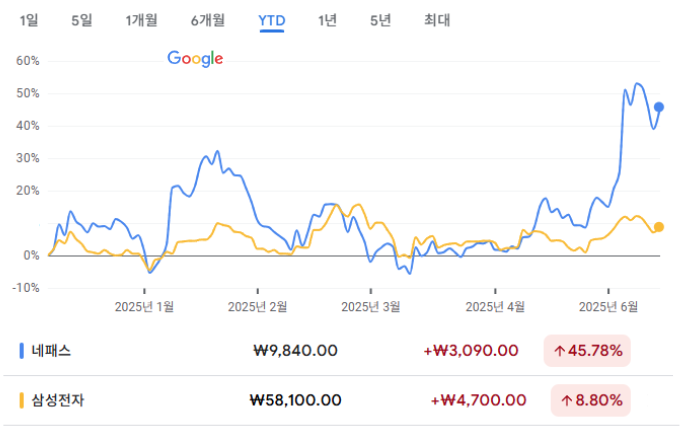The height and width of the screenshot is (432, 686).
Task: Click the yellow 삼성전자 color swatch
Action: click(21, 400)
